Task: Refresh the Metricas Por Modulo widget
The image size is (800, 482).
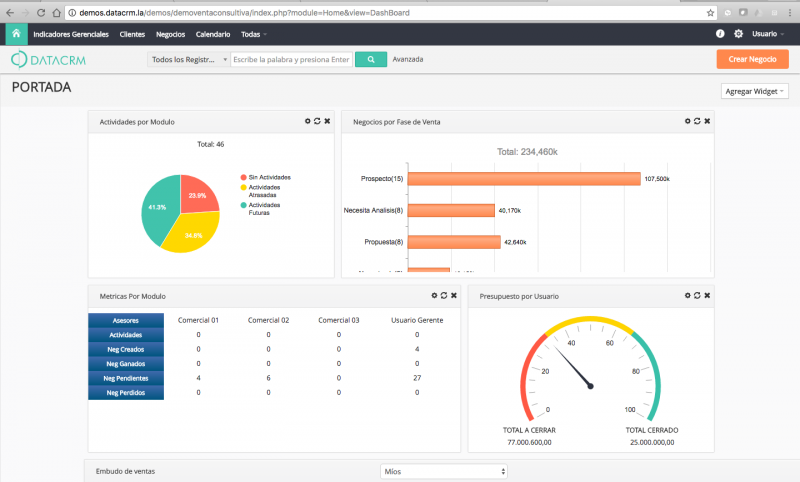Action: point(443,296)
